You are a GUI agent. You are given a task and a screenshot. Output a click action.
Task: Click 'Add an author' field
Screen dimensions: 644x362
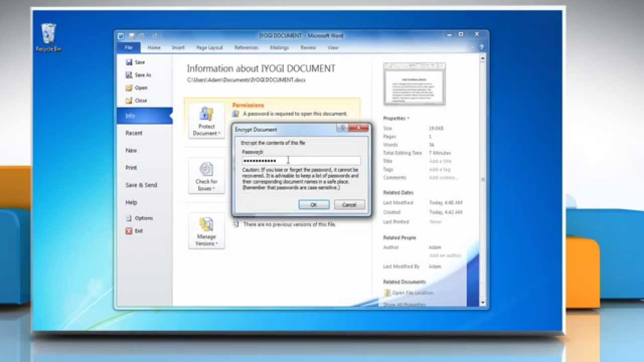445,255
